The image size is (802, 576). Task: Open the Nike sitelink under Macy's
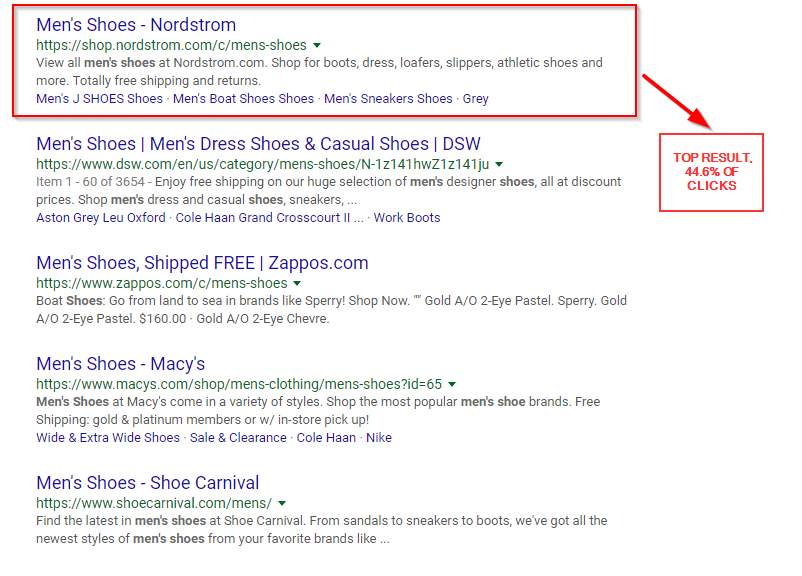point(379,438)
